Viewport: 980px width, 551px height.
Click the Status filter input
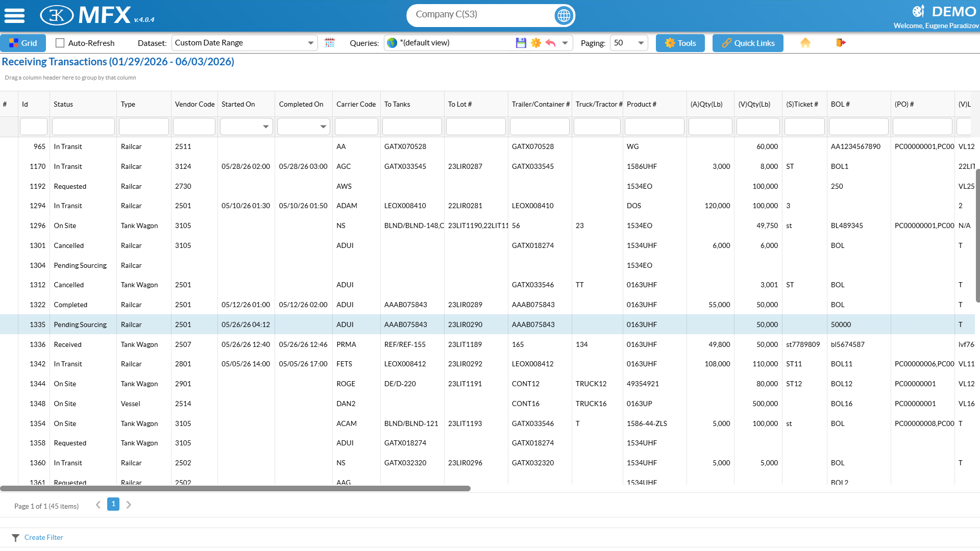tap(83, 127)
